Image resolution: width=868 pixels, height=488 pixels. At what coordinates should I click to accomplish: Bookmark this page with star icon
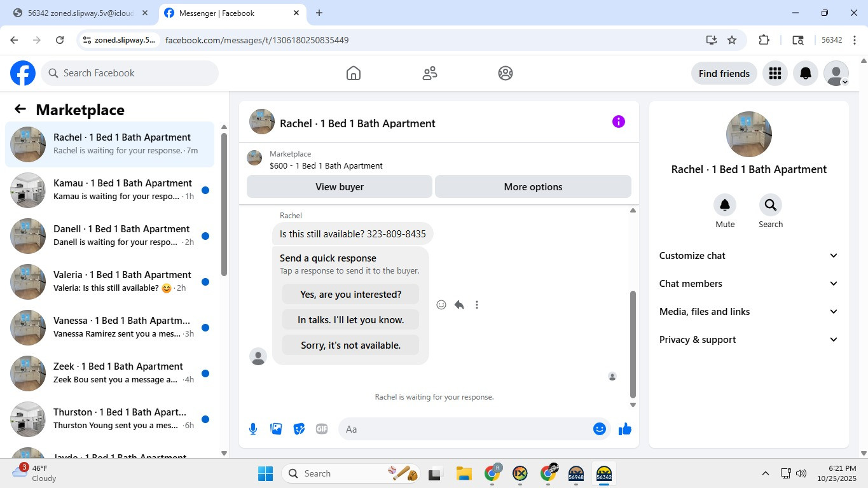tap(732, 40)
